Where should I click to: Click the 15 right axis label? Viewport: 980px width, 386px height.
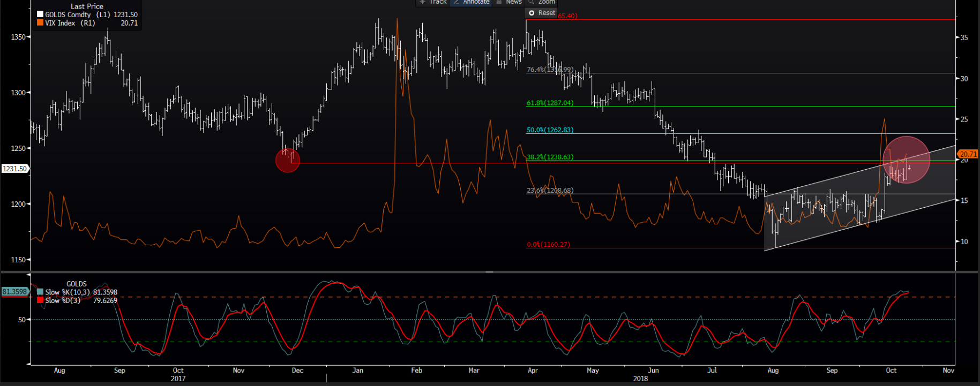point(964,201)
